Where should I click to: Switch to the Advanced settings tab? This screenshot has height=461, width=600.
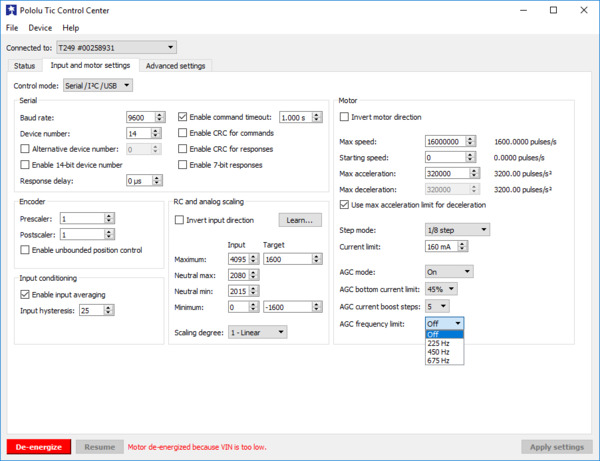click(175, 66)
